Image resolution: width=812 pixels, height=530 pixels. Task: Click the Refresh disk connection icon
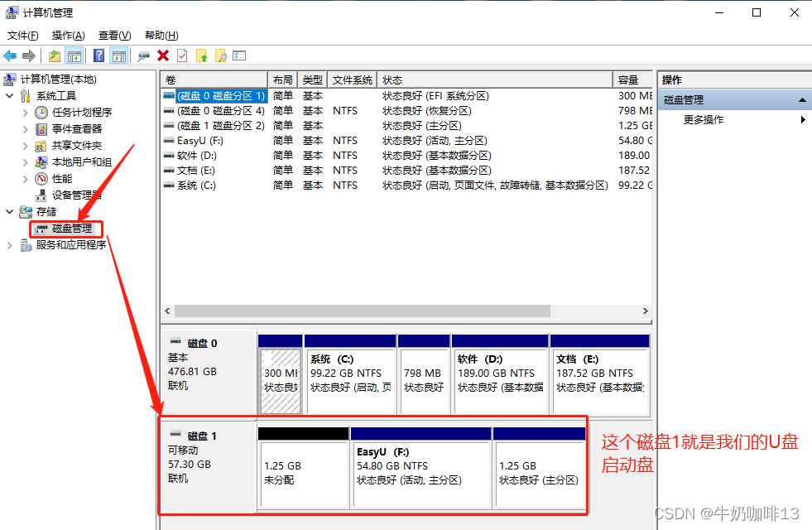click(143, 55)
